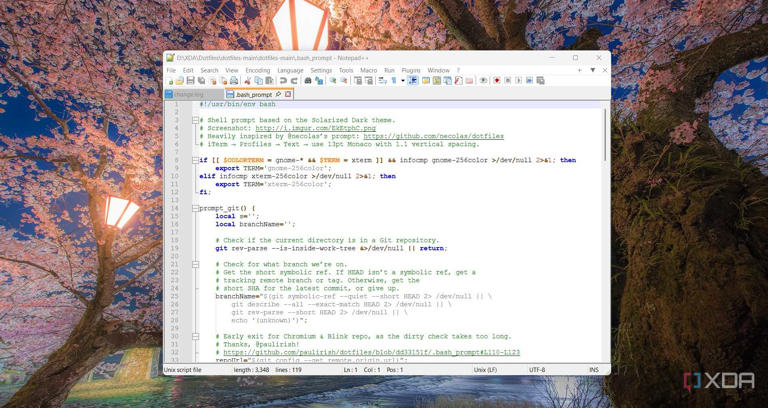Switch to the change.log tab

[x=188, y=94]
